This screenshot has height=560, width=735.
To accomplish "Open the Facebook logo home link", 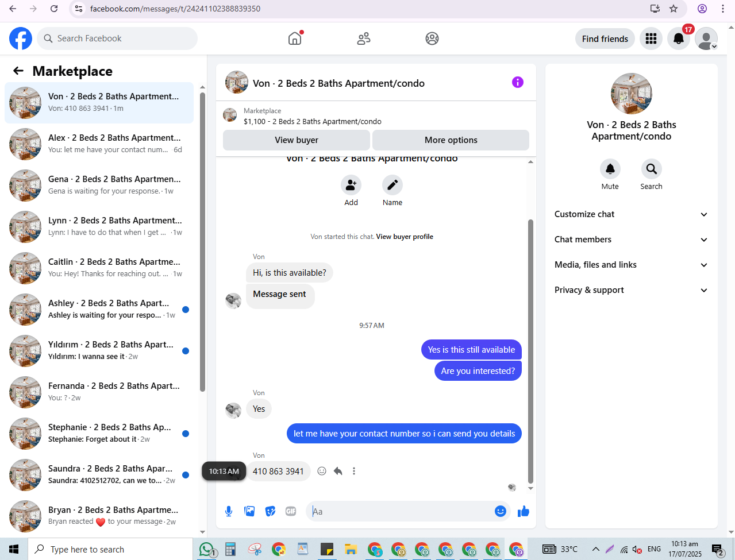I will point(21,38).
